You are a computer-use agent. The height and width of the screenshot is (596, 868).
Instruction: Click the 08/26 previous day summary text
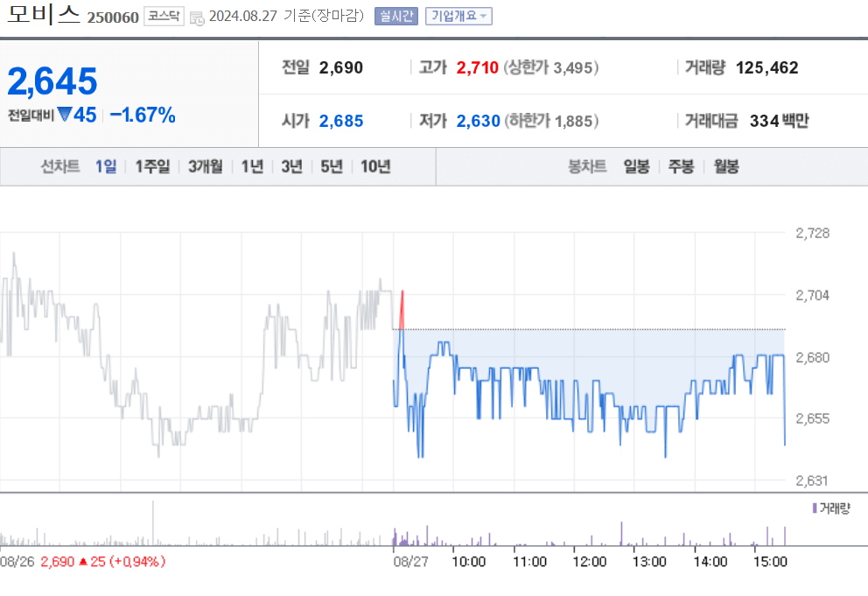tap(83, 562)
